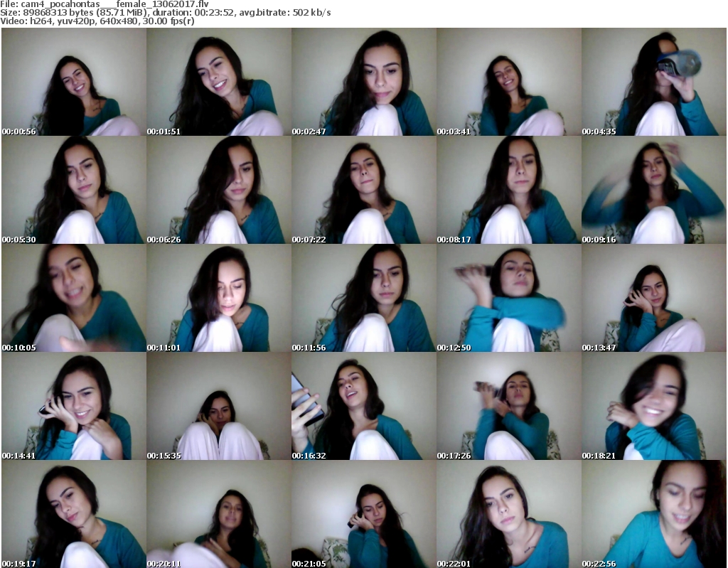Viewport: 728px width, 568px height.
Task: Select the thumbnail stamped 00:01:51
Action: click(x=219, y=82)
